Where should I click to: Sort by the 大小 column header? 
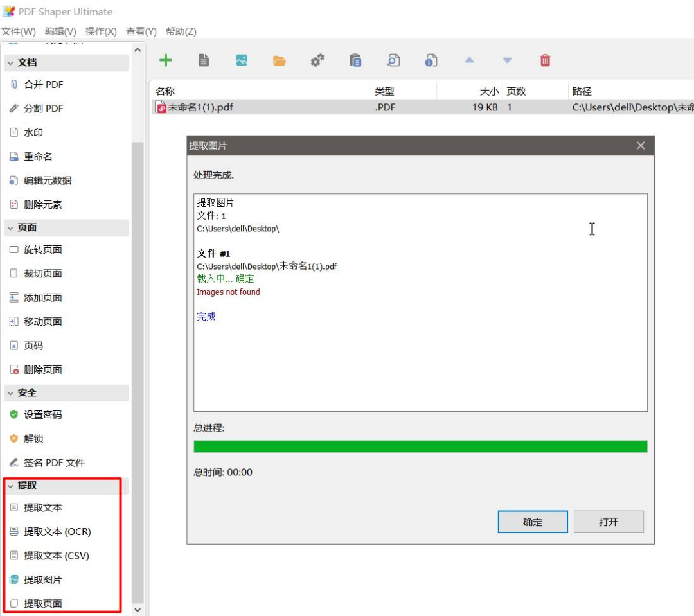point(470,91)
